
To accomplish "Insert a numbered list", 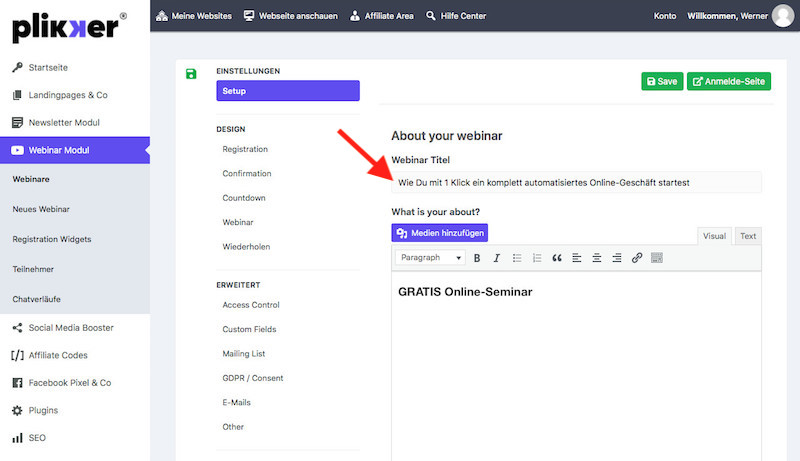I will click(537, 258).
